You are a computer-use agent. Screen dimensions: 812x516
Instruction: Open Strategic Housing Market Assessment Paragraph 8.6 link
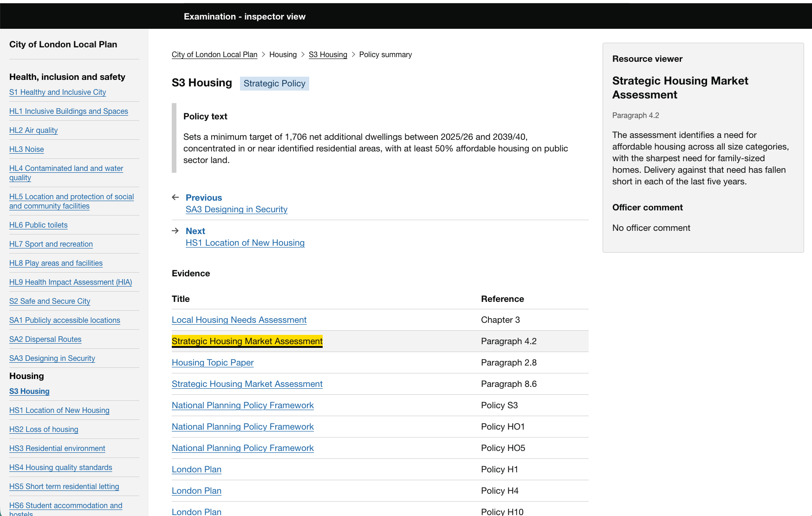tap(247, 384)
